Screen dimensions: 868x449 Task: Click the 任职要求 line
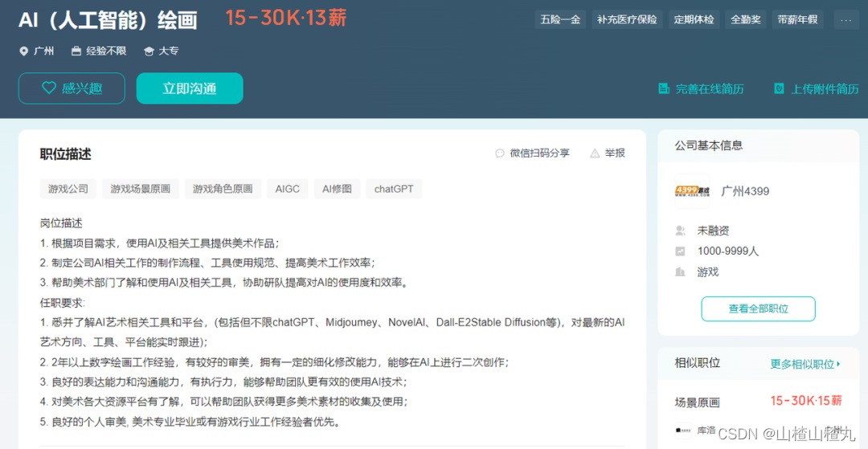coord(63,303)
